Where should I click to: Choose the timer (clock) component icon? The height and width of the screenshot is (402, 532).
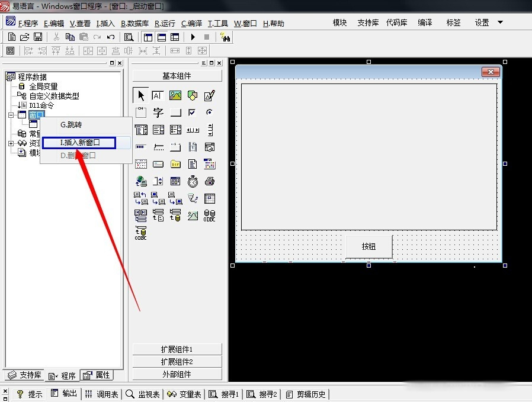193,181
